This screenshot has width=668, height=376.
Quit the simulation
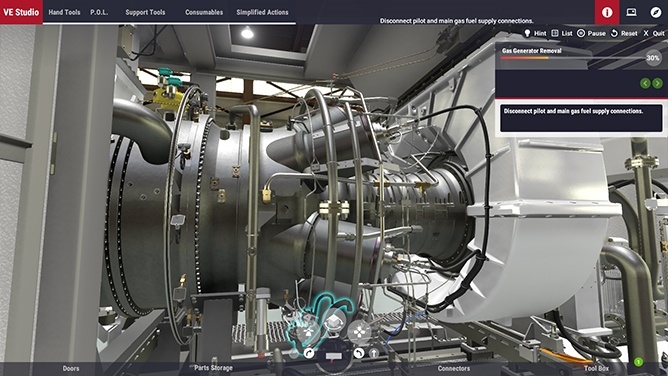[x=654, y=33]
